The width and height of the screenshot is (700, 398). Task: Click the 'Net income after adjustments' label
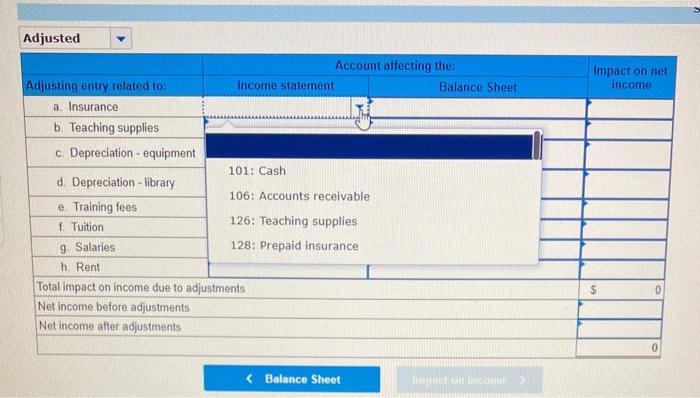(x=110, y=326)
